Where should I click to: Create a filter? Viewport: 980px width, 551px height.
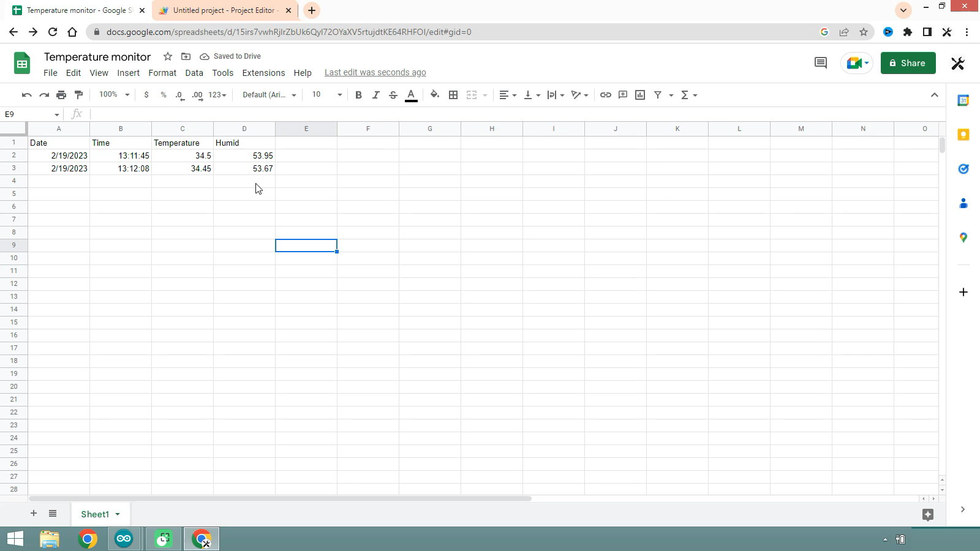tap(658, 95)
